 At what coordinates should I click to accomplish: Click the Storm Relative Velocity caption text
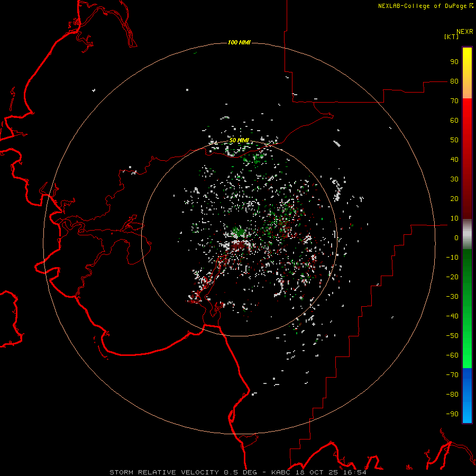(238, 472)
